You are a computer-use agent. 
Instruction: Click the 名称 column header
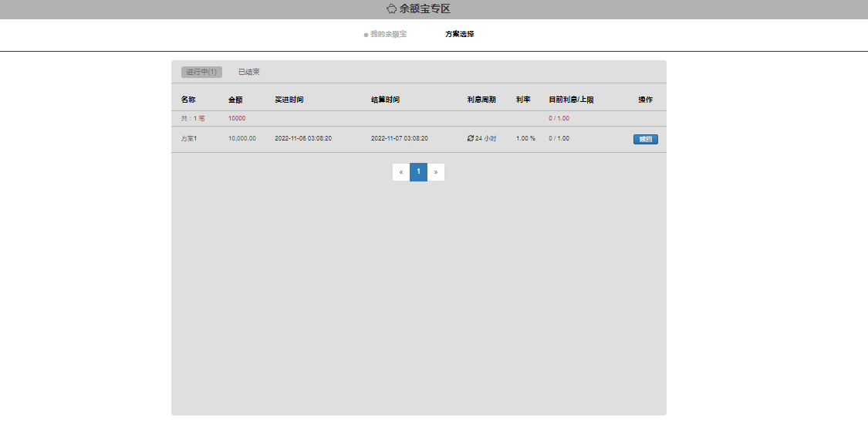pyautogui.click(x=188, y=100)
